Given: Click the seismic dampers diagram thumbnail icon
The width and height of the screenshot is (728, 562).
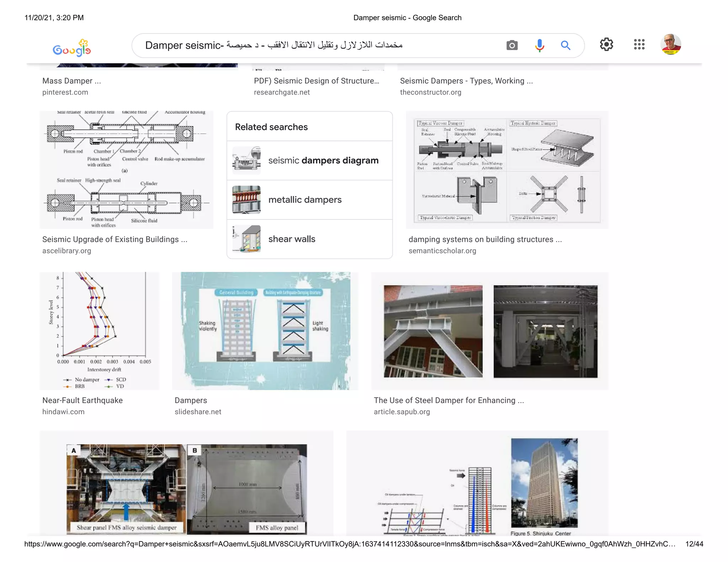Looking at the screenshot, I should pos(246,161).
